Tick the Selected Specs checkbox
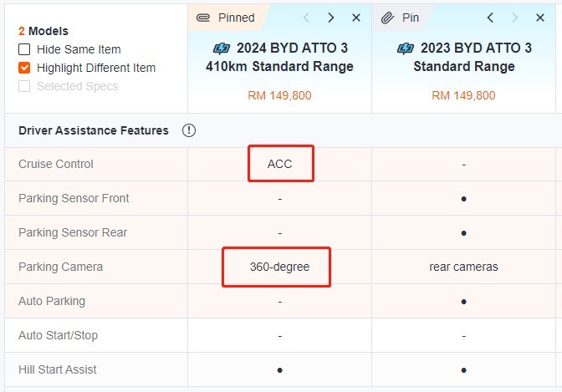 (24, 86)
